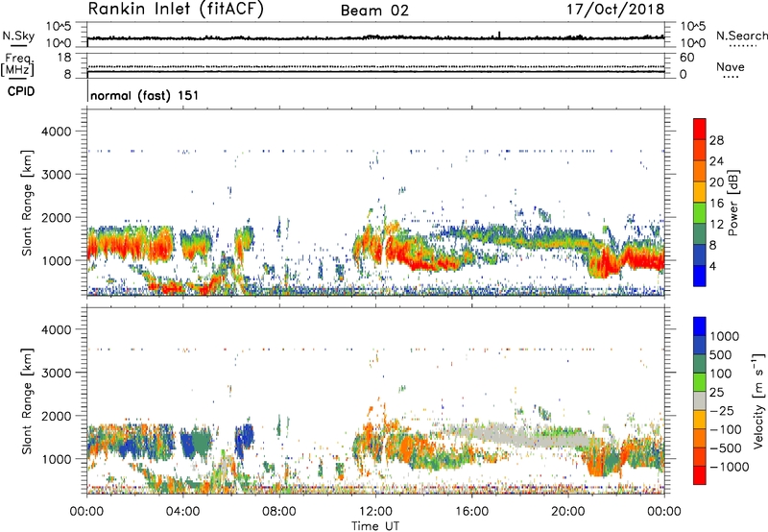Click the '28' tick on power colorbar
Screen dimensions: 768x532
[716, 140]
